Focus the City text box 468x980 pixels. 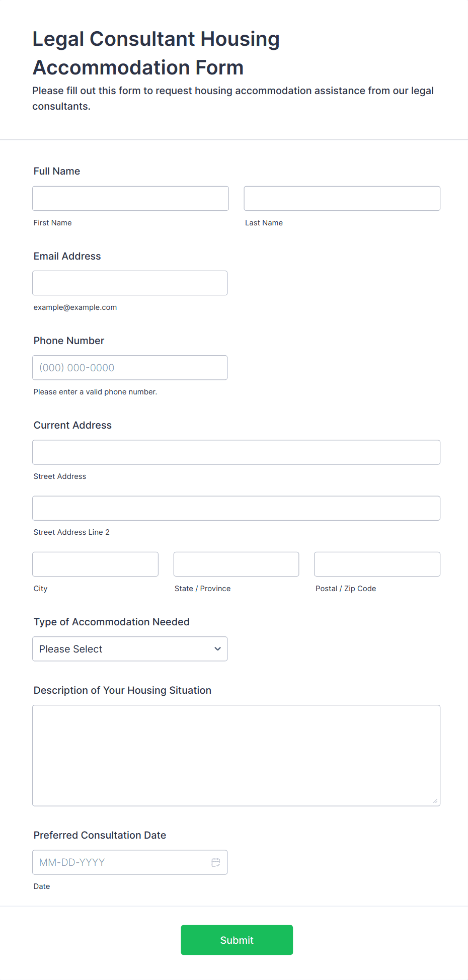pos(96,564)
